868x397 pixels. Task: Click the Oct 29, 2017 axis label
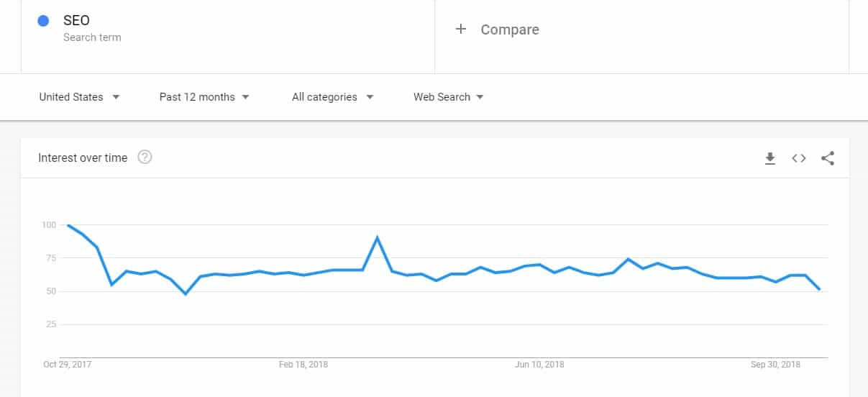68,365
